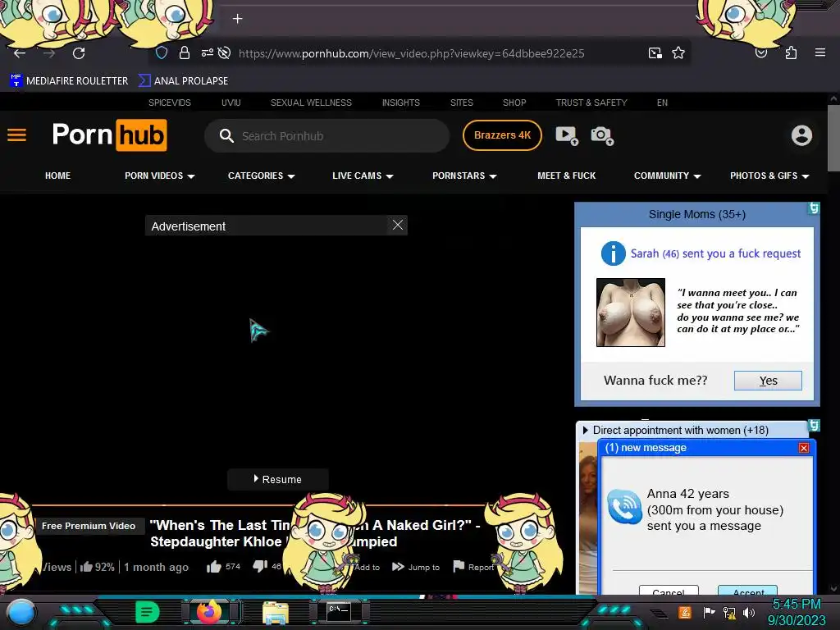Open the user profile avatar icon
840x630 pixels.
click(x=802, y=135)
